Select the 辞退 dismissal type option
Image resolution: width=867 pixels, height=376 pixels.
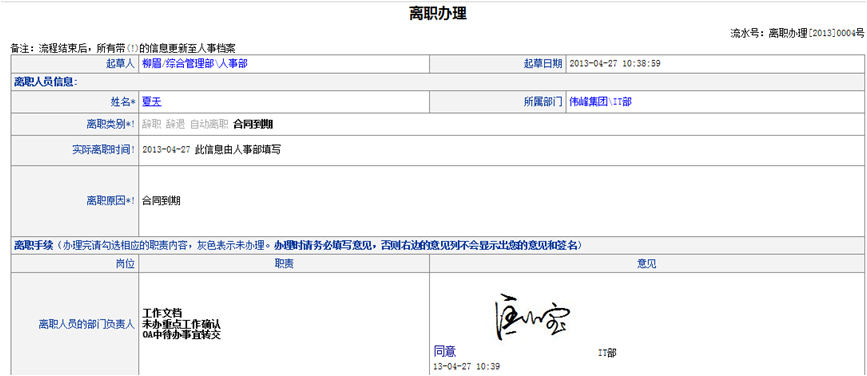(x=175, y=124)
